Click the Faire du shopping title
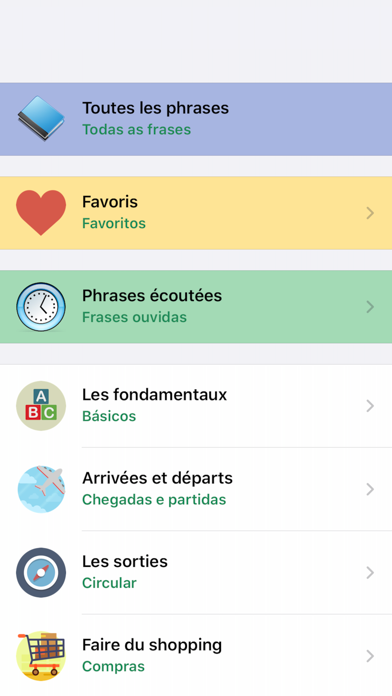Viewport: 392px width, 696px height. pyautogui.click(x=152, y=645)
